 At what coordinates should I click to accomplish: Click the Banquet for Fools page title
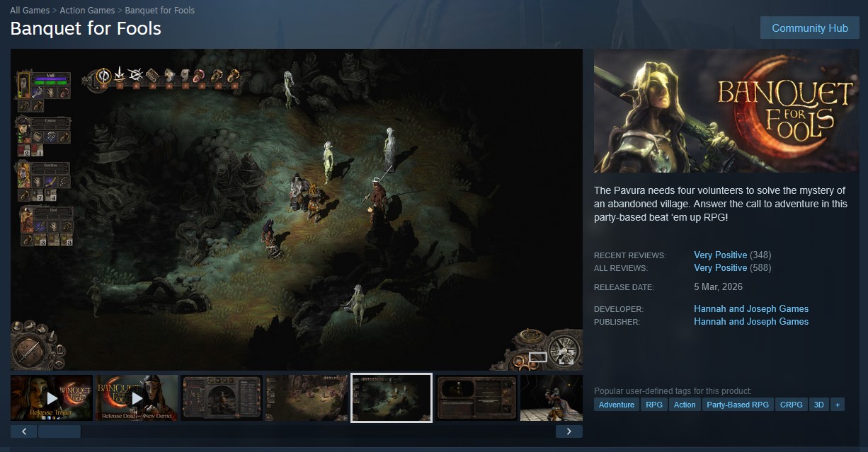coord(86,29)
